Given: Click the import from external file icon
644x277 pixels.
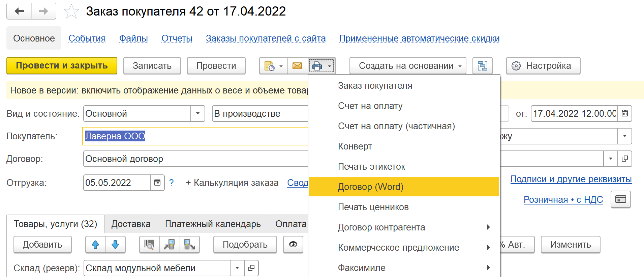Looking at the screenshot, I should (189, 245).
